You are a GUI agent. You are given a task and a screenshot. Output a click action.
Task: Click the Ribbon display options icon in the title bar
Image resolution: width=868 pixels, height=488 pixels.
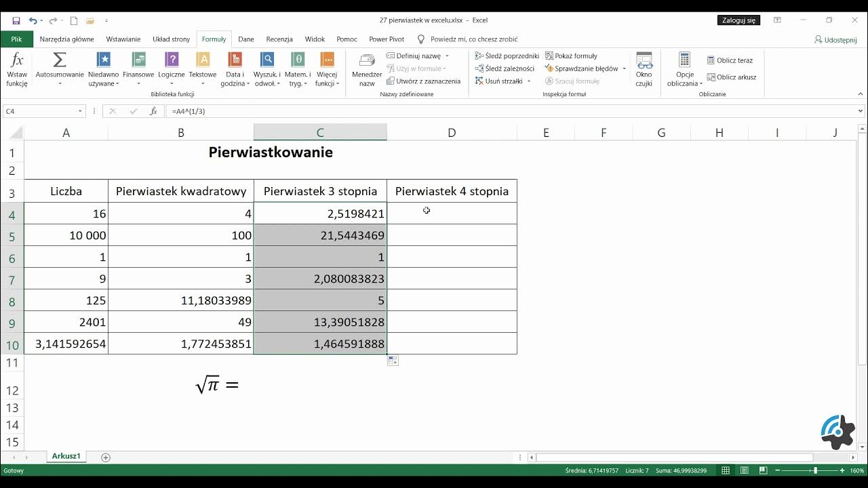[x=777, y=20]
